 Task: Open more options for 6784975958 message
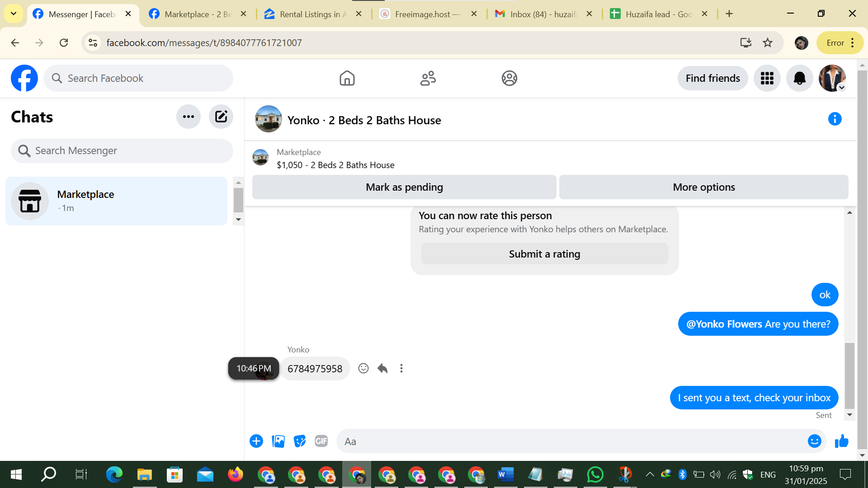401,368
